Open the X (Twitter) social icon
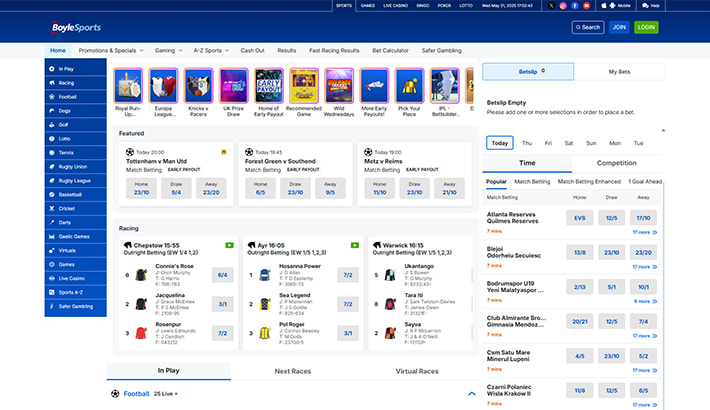The width and height of the screenshot is (710, 410). click(551, 5)
